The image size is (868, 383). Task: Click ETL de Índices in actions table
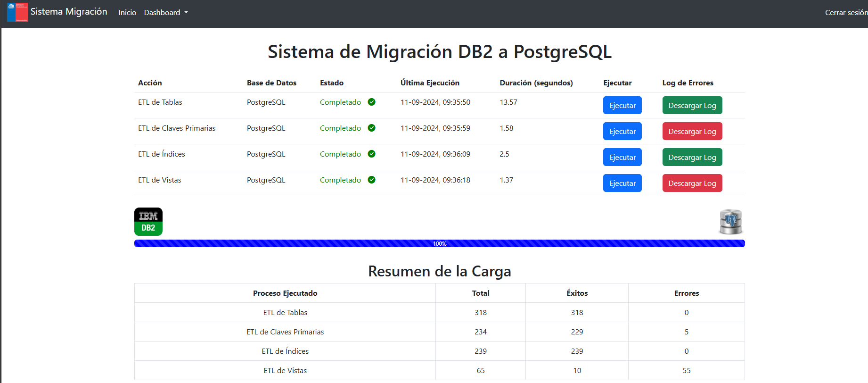(x=162, y=154)
